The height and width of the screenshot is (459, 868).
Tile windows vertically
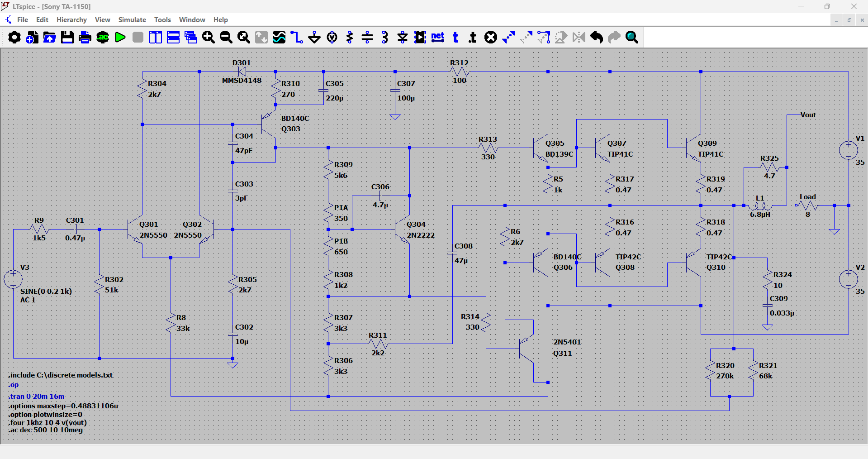pyautogui.click(x=156, y=37)
